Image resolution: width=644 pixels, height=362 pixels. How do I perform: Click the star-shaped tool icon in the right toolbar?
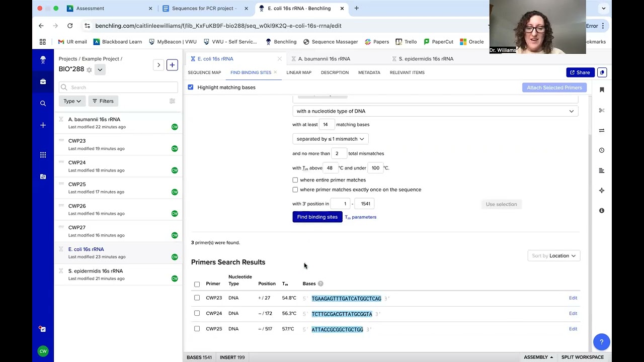pos(602,191)
